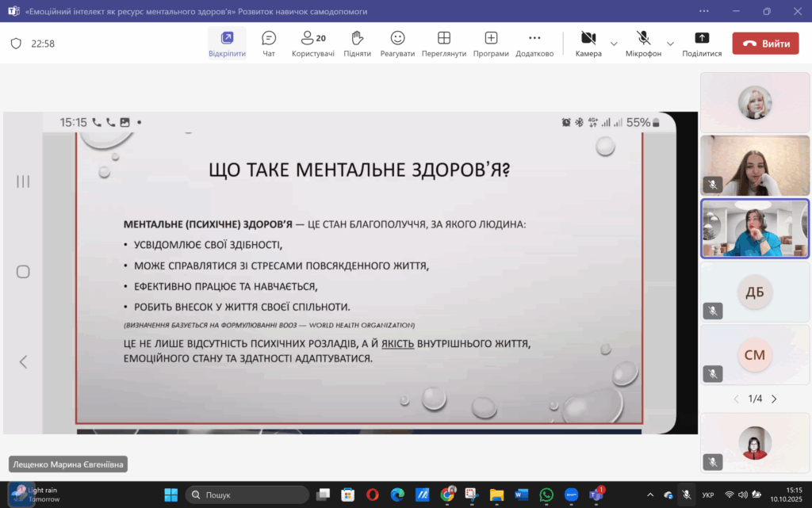
Task: Go to next page of participant videos
Action: tap(774, 399)
